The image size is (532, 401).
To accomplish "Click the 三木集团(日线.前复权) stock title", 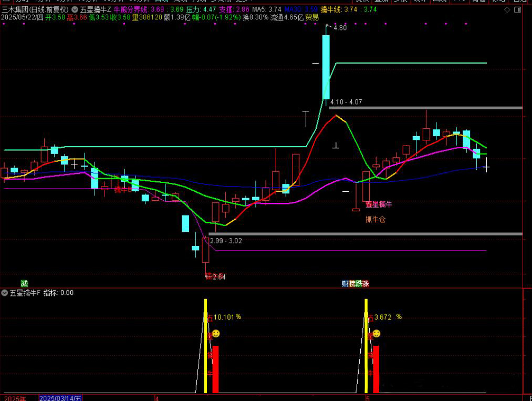I will pyautogui.click(x=35, y=9).
